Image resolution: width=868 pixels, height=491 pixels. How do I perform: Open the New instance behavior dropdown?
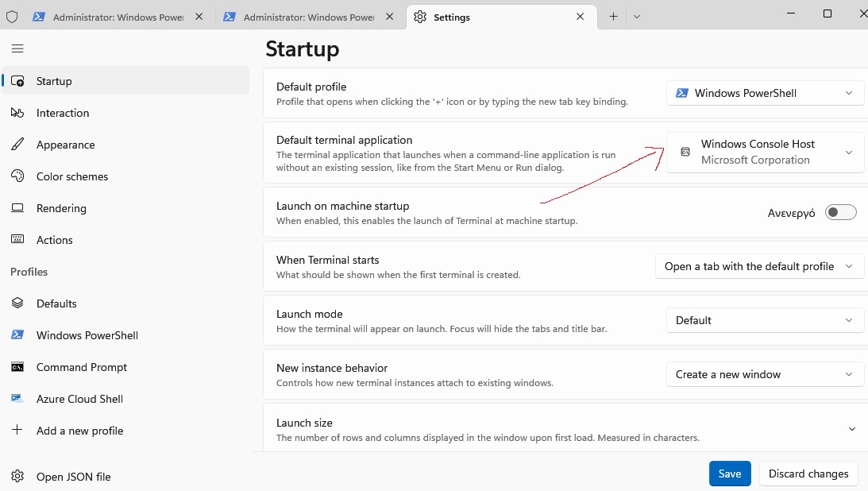coord(765,375)
